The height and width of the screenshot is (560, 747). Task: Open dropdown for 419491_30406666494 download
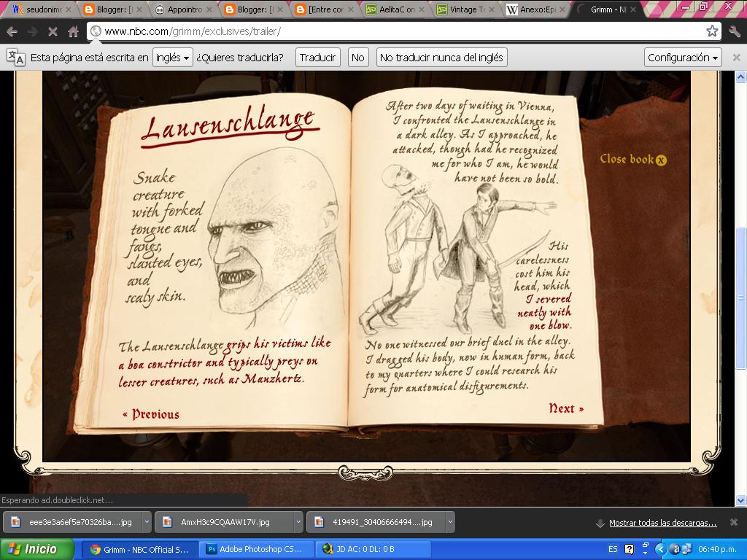449,522
